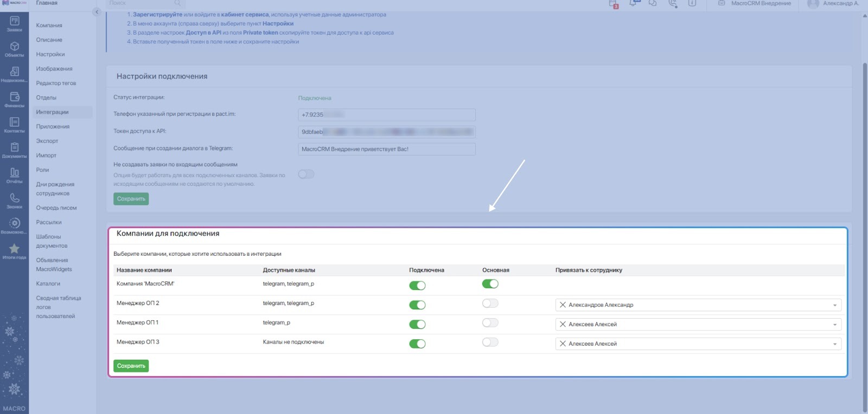Open Звонки phone icon in sidebar
Viewport: 868px width, 414px height.
click(14, 200)
